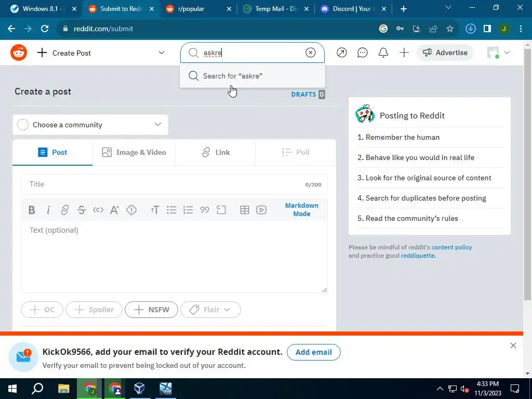Image resolution: width=532 pixels, height=399 pixels.
Task: Share this page using the share icon
Action: (433, 29)
